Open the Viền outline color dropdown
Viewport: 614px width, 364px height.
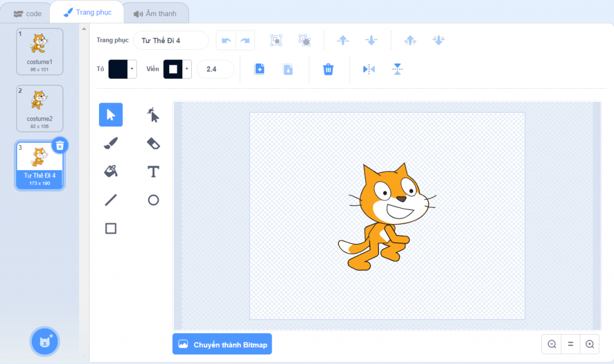[187, 69]
